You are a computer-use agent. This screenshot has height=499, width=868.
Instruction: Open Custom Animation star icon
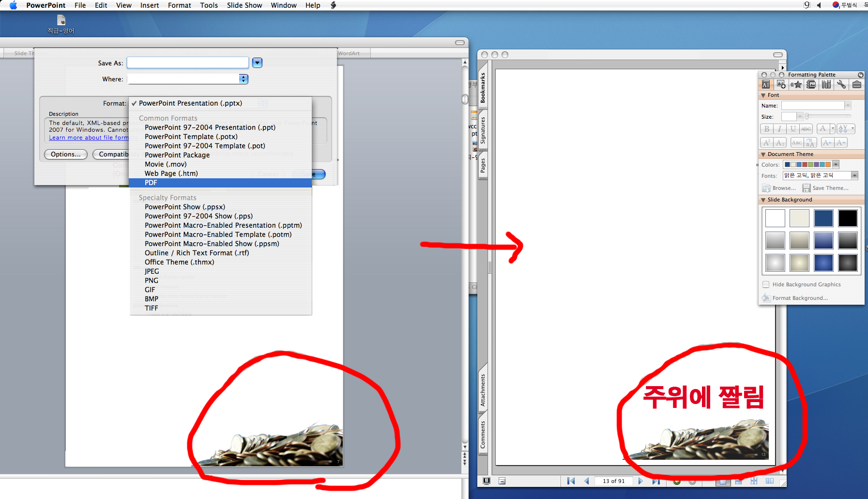click(796, 85)
